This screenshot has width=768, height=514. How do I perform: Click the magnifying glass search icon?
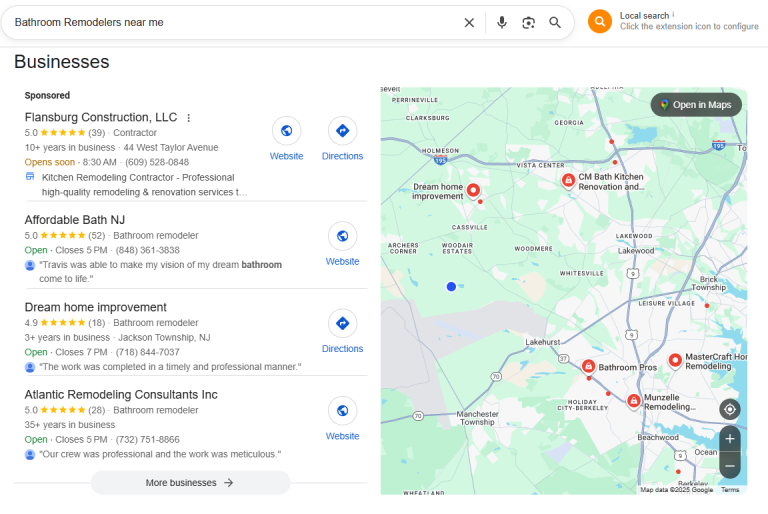click(x=555, y=22)
